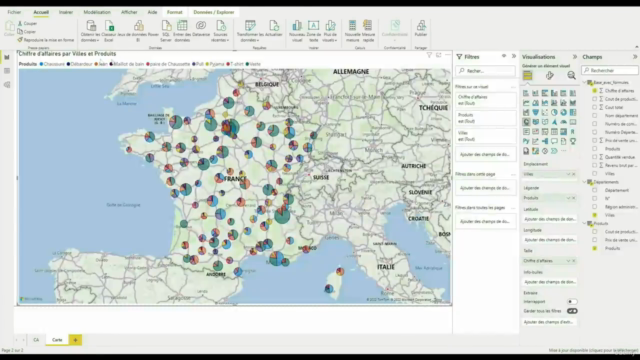Collapse the Base_avec_formules table
This screenshot has height=360, width=640.
585,82
